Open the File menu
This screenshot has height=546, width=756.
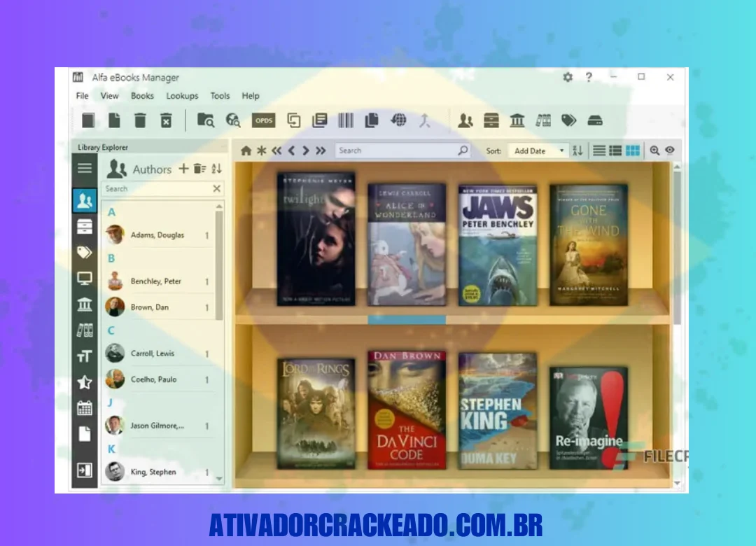coord(83,96)
